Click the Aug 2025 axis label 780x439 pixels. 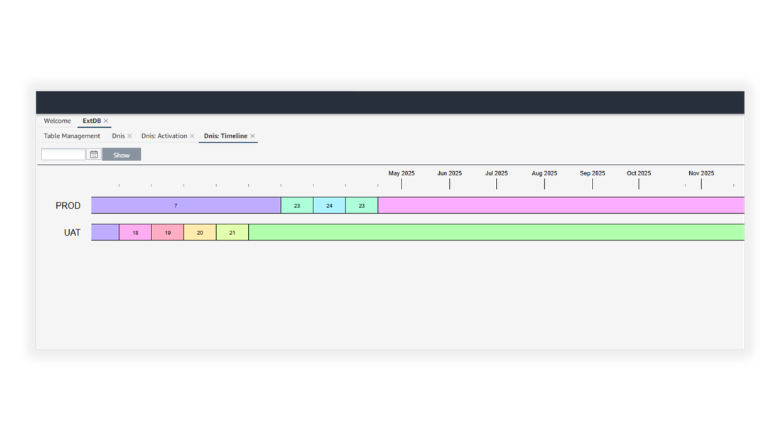coord(544,173)
